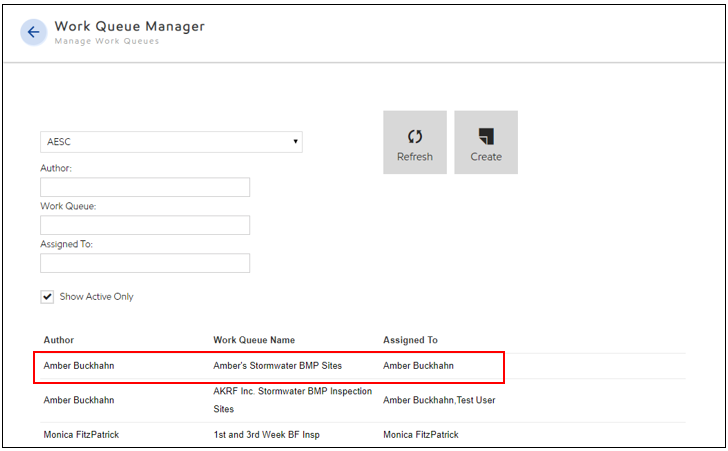Focus the Assigned To filter text field

click(x=145, y=263)
